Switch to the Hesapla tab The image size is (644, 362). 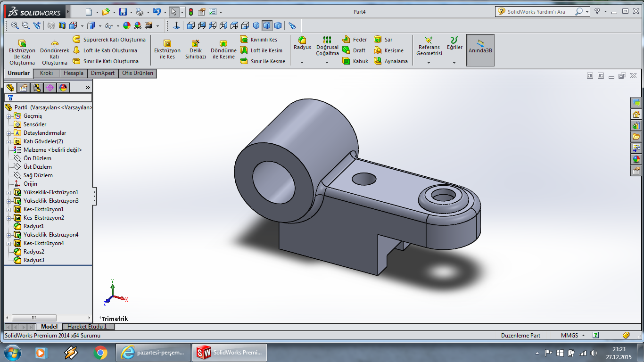tap(74, 73)
